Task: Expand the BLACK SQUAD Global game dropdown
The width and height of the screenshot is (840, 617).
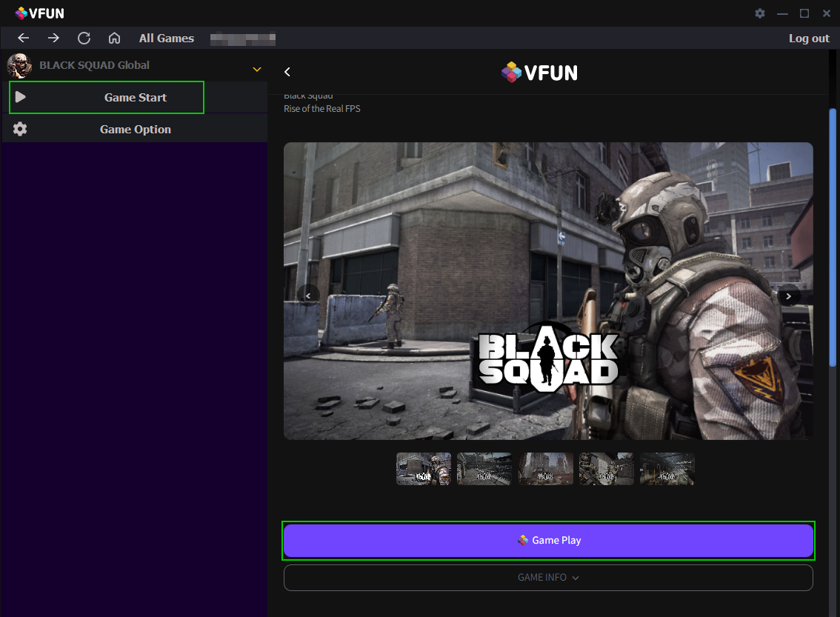Action: pyautogui.click(x=257, y=70)
